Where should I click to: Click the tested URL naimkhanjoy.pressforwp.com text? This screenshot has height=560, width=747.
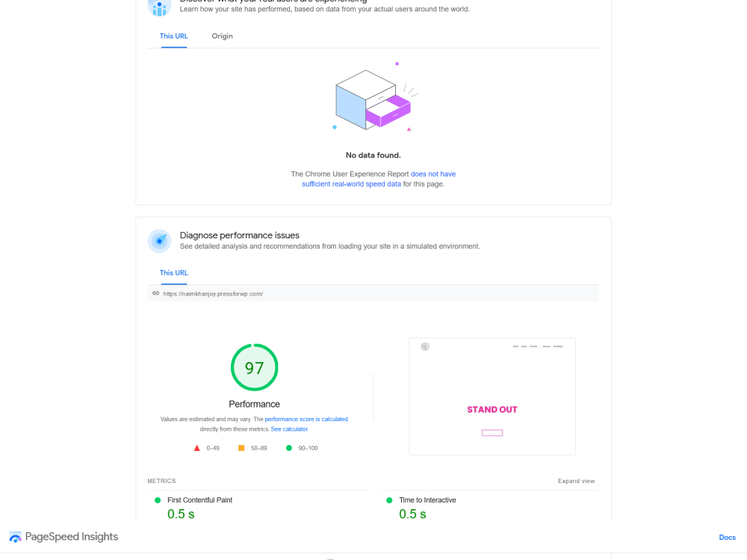click(213, 293)
